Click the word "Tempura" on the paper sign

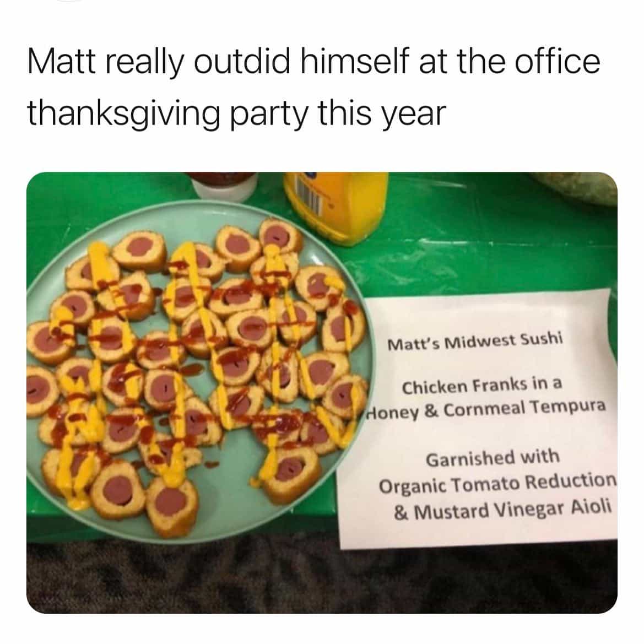coord(568,408)
